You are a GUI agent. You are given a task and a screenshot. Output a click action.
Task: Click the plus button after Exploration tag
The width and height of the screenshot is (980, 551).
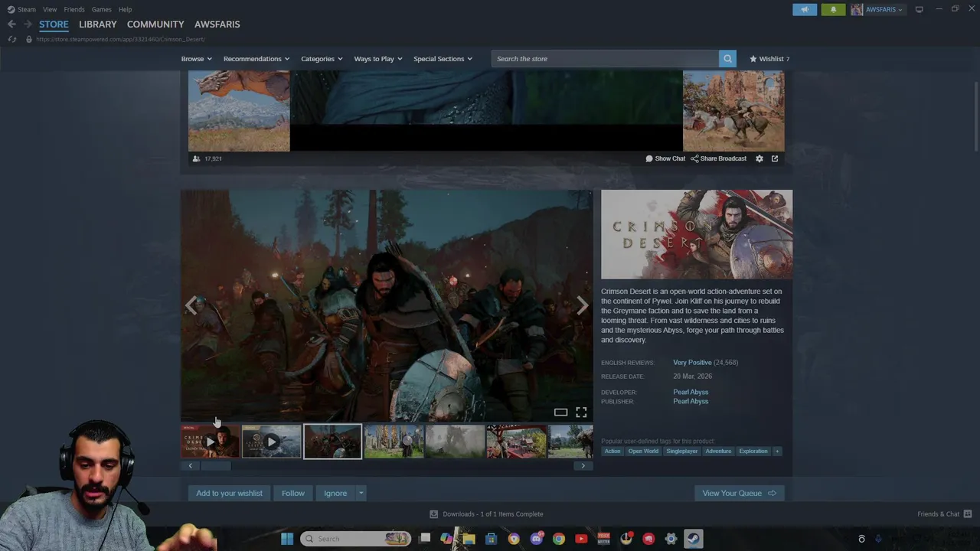pos(777,452)
